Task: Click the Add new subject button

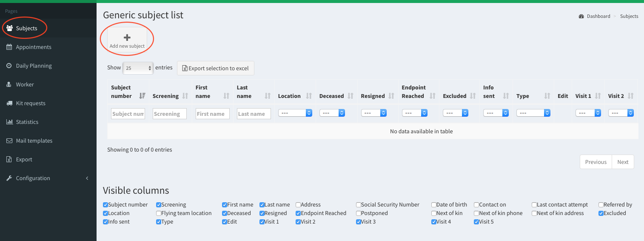Action: point(127,40)
